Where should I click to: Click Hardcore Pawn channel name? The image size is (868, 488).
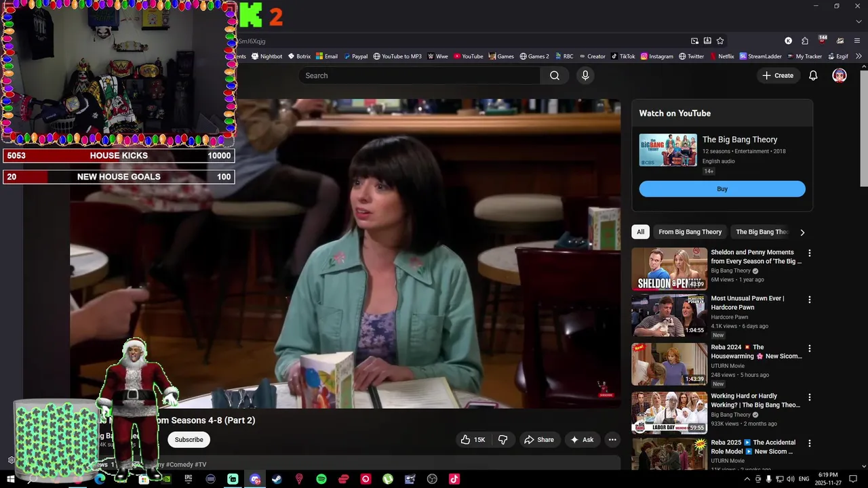729,317
